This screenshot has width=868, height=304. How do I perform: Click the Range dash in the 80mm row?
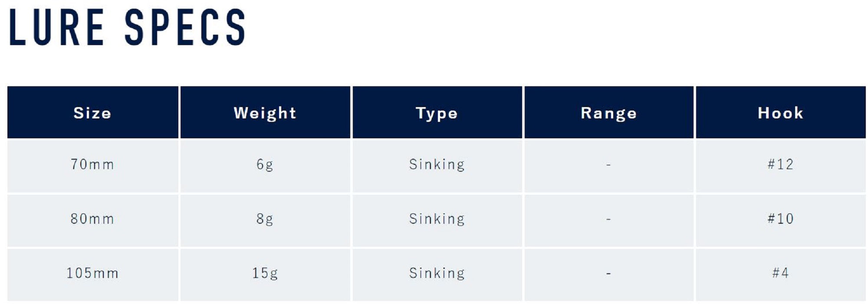[x=608, y=219]
